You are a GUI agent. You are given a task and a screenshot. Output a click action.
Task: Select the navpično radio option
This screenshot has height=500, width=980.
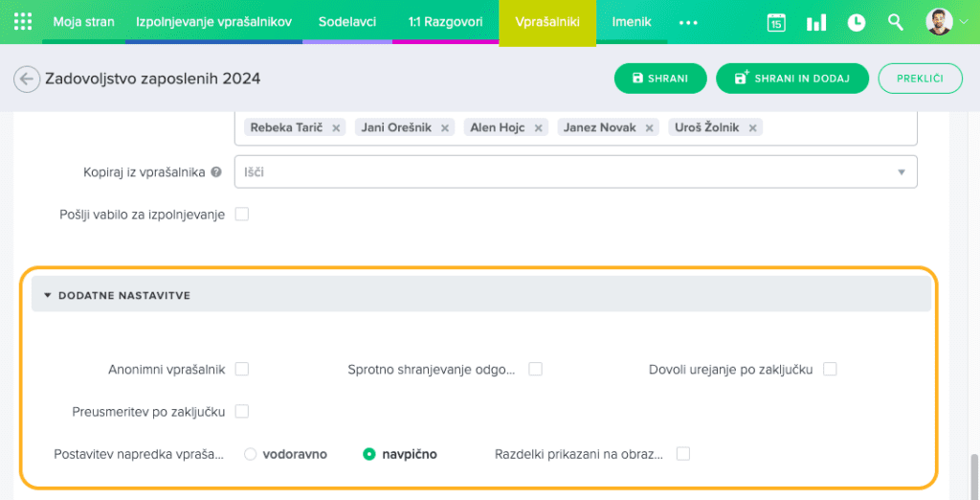[368, 454]
